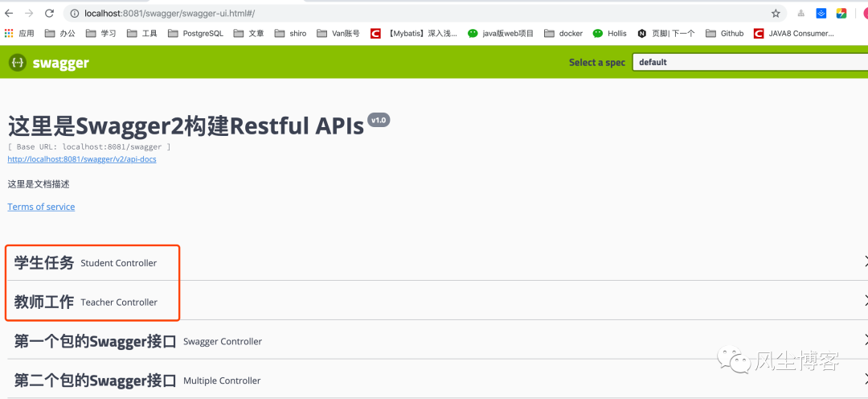Open the Github bookmark folder
Screen dimensions: 868x399
click(725, 33)
